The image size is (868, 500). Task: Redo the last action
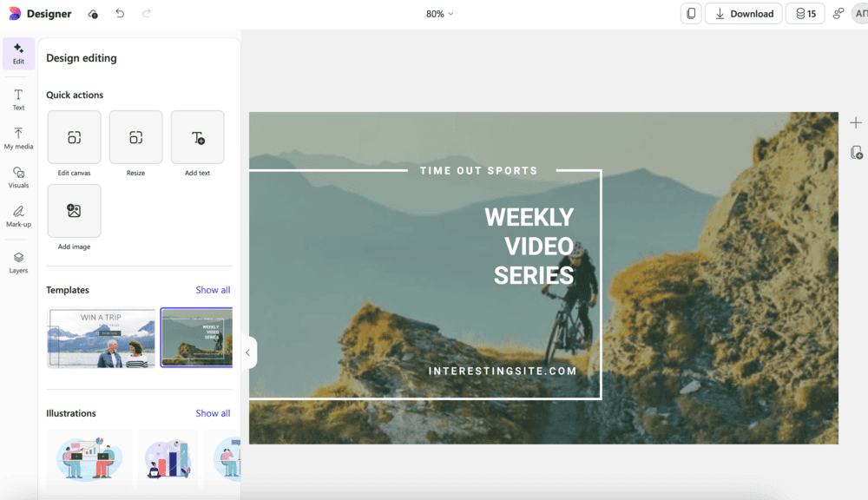pyautogui.click(x=146, y=13)
